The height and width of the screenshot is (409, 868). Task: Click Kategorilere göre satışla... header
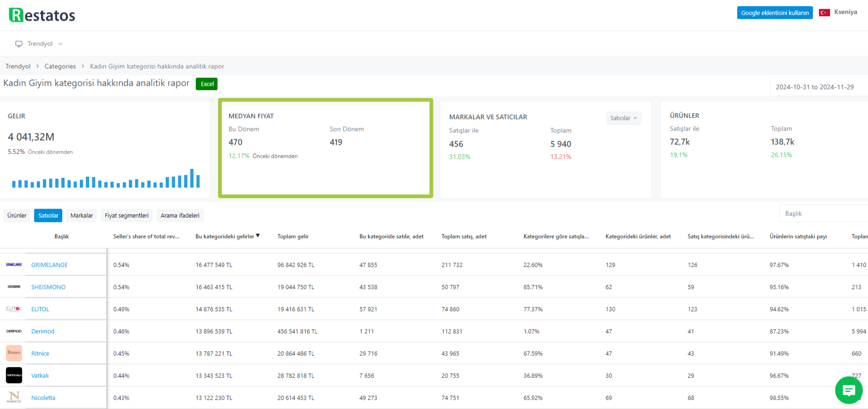click(x=556, y=236)
